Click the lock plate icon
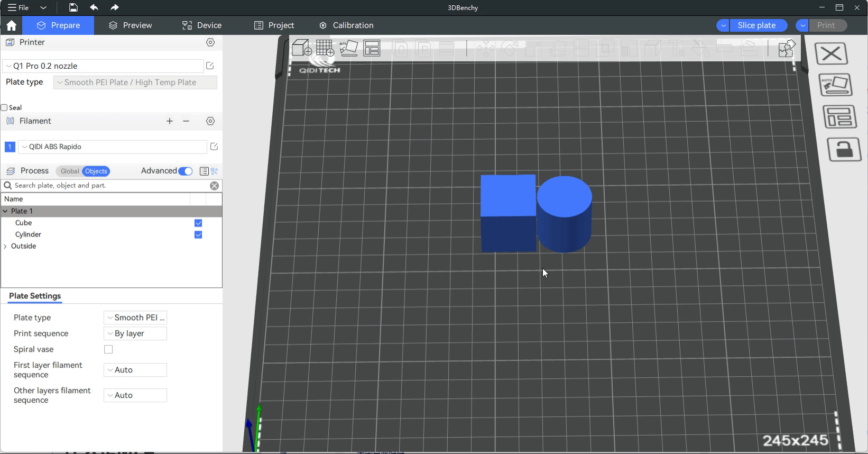 [844, 150]
